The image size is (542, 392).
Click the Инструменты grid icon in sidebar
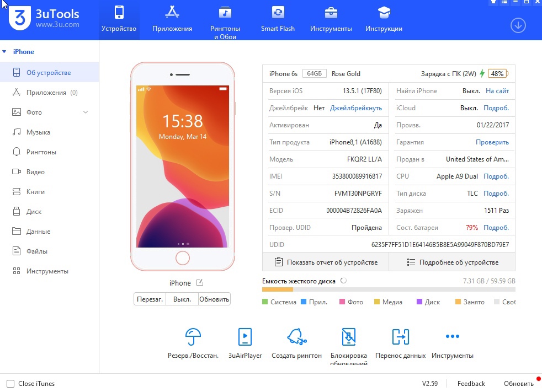pos(16,271)
